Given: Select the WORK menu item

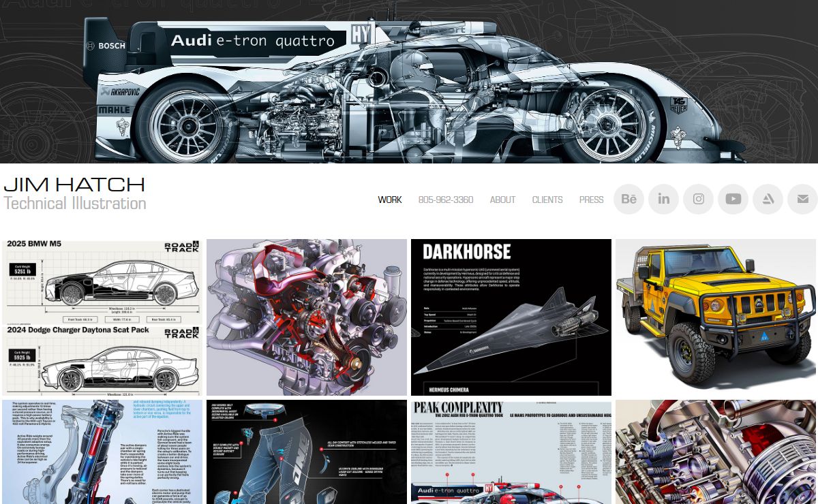Looking at the screenshot, I should tap(390, 200).
